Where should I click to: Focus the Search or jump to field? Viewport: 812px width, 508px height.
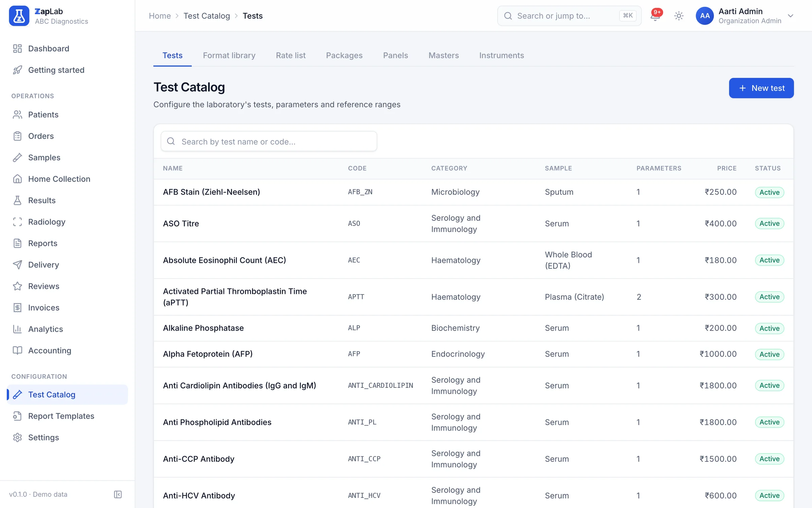pos(569,16)
